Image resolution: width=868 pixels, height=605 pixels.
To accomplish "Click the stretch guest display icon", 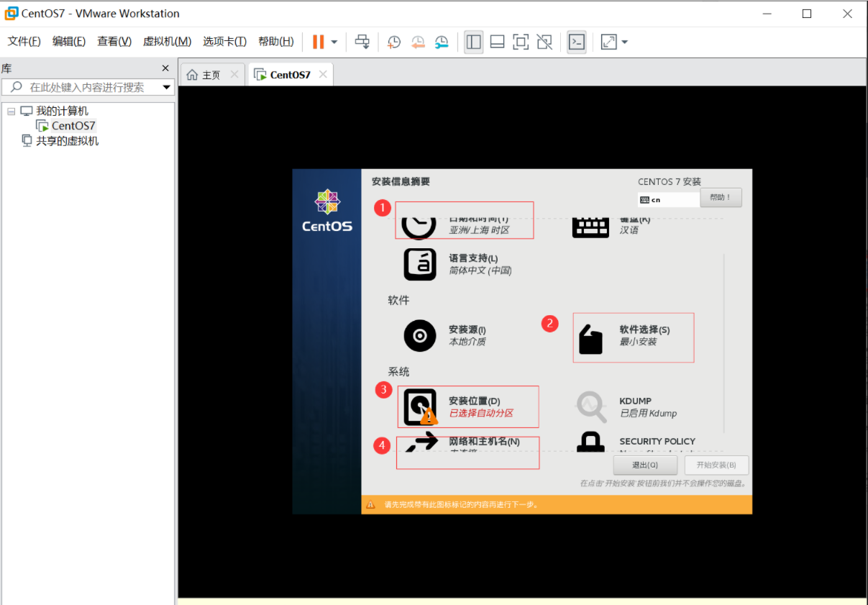I will (608, 42).
